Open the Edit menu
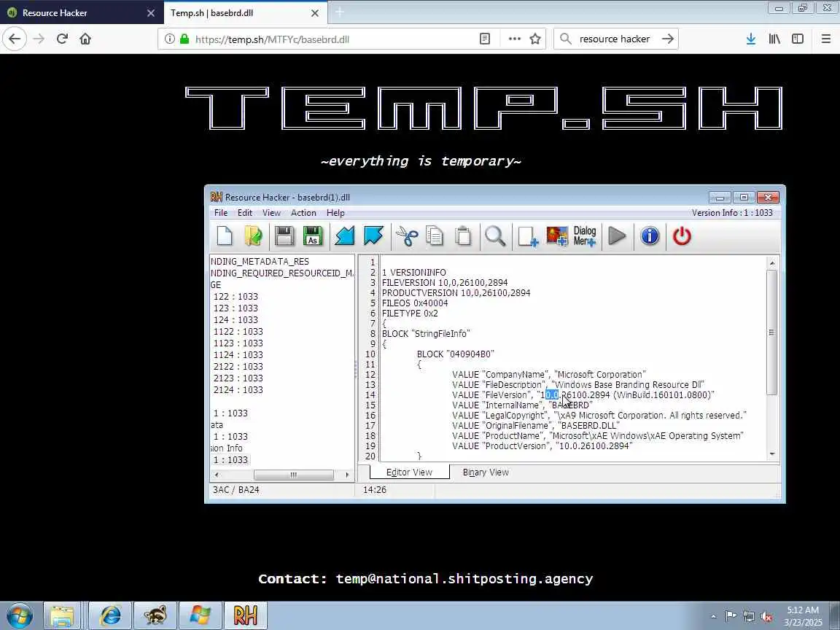Screen dimensions: 840x630 [x=245, y=213]
